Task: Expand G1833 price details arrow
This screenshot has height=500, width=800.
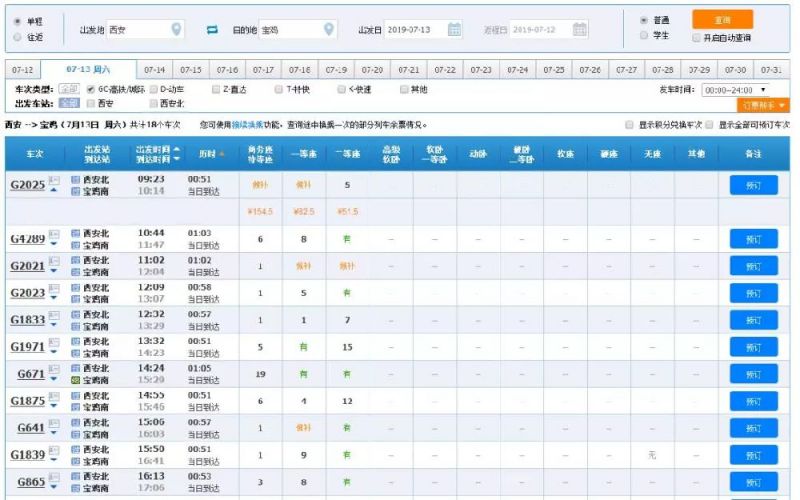Action: [54, 325]
